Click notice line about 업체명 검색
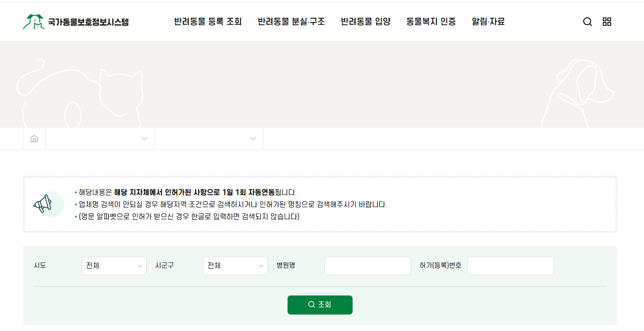The width and height of the screenshot is (644, 331). tap(233, 204)
